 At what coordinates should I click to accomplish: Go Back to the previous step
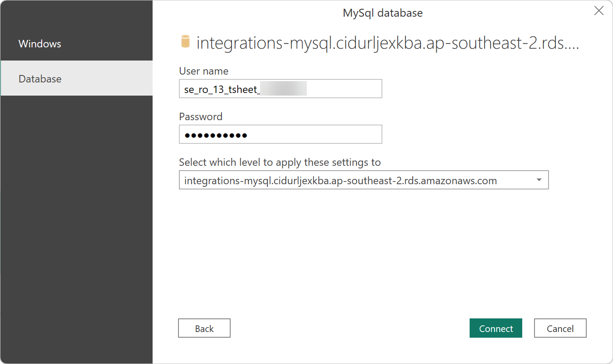coord(204,328)
